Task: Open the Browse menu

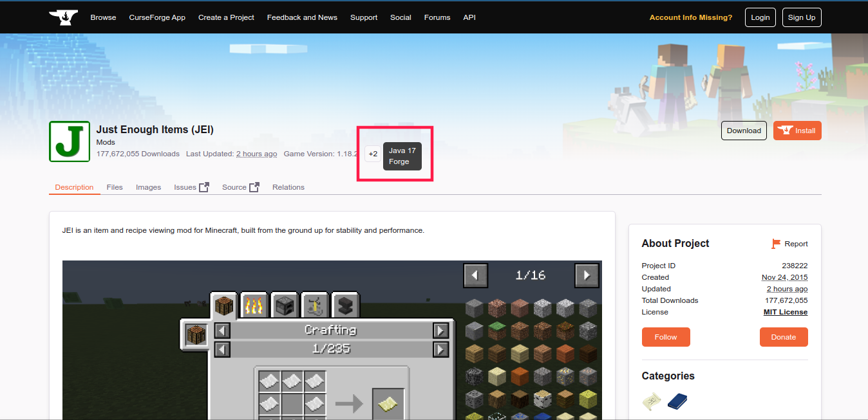Action: [103, 17]
